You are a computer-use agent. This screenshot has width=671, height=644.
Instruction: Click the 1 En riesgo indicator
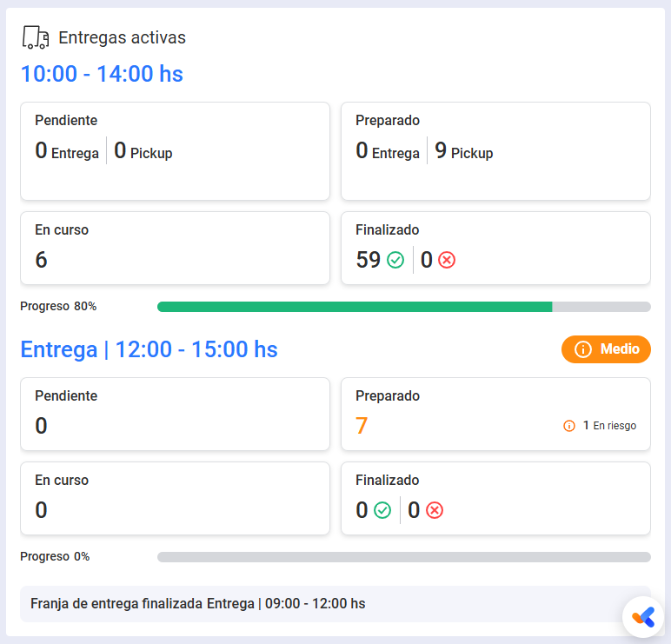pyautogui.click(x=600, y=426)
